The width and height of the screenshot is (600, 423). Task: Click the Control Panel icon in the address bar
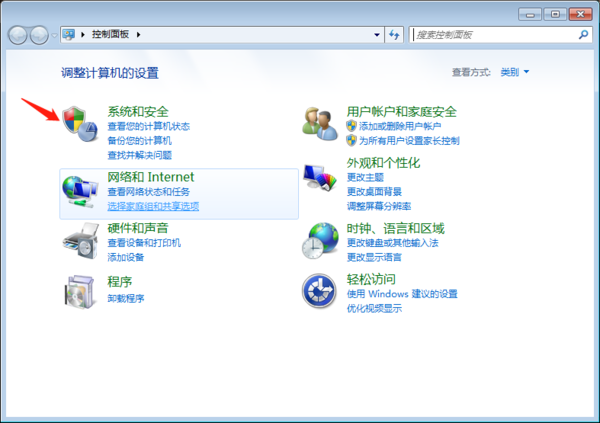[x=69, y=34]
